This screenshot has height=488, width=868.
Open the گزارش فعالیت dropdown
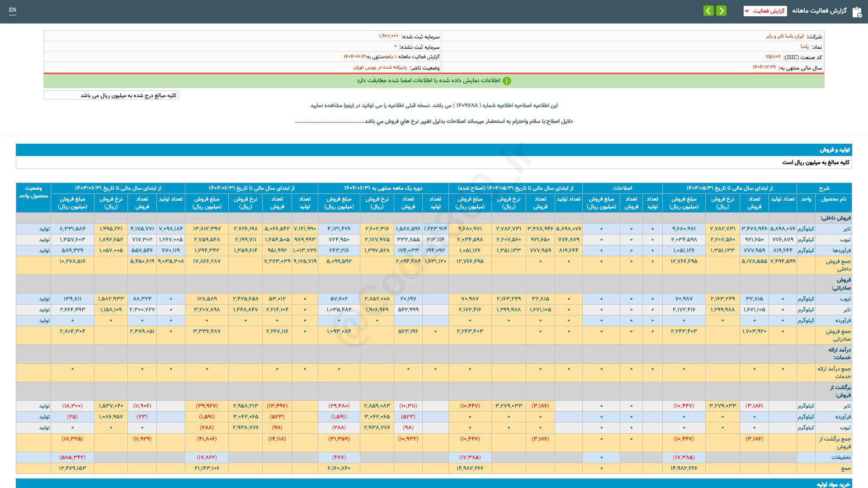tap(765, 11)
